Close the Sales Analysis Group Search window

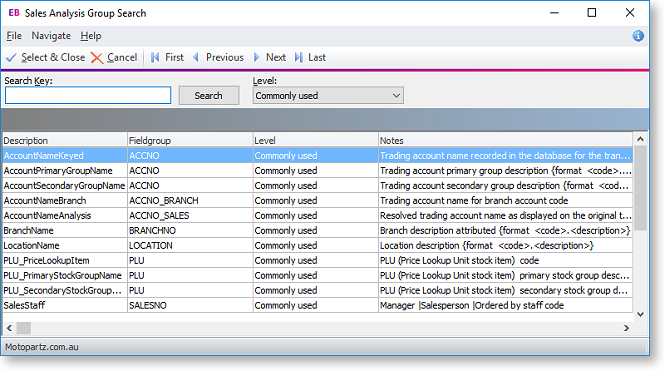(x=630, y=13)
